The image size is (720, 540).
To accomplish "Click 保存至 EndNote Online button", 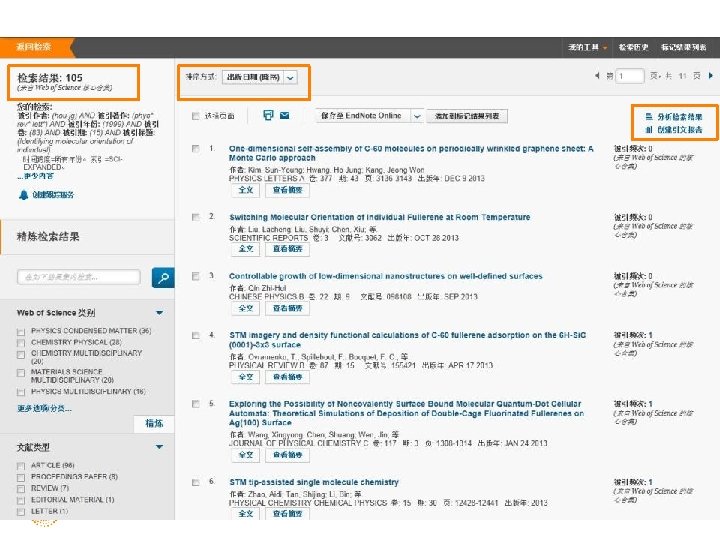I will 362,116.
